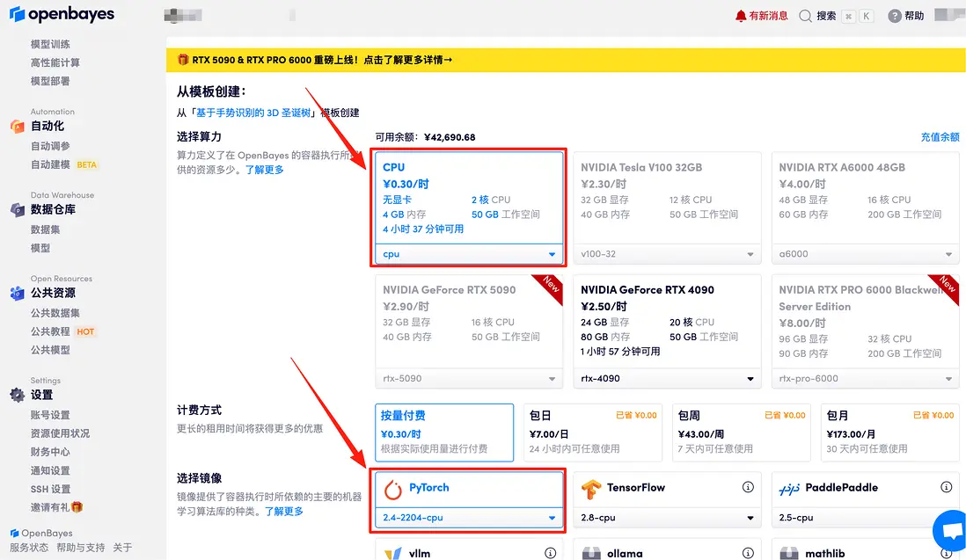
Task: Open TensorFlow 2.8-cpu version dropdown
Action: click(667, 518)
